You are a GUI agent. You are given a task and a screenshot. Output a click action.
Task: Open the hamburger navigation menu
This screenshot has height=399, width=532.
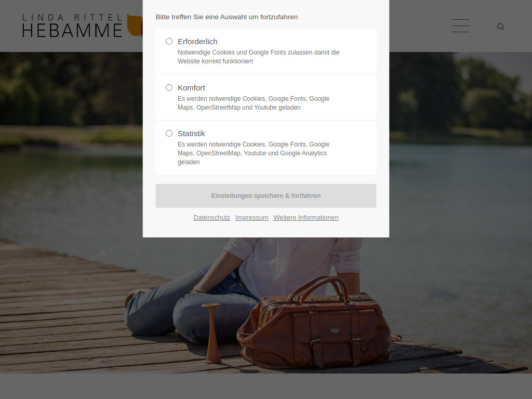460,25
